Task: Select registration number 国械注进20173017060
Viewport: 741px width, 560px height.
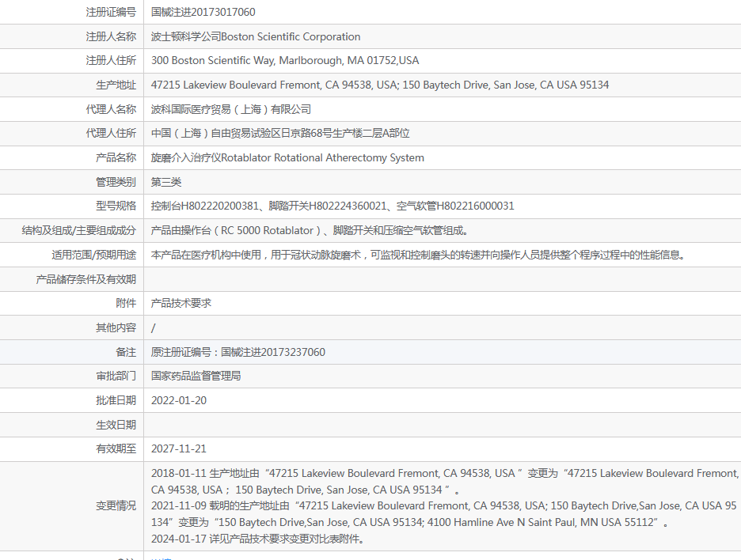Action: pyautogui.click(x=203, y=13)
